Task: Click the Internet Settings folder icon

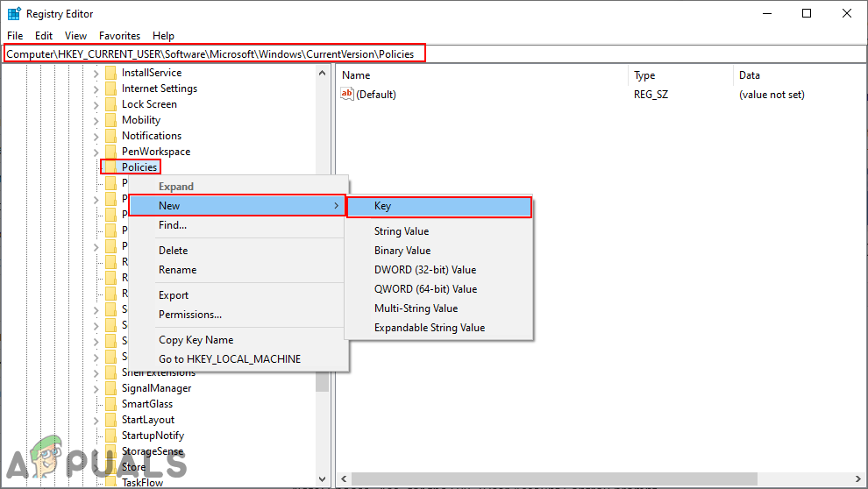Action: click(110, 89)
